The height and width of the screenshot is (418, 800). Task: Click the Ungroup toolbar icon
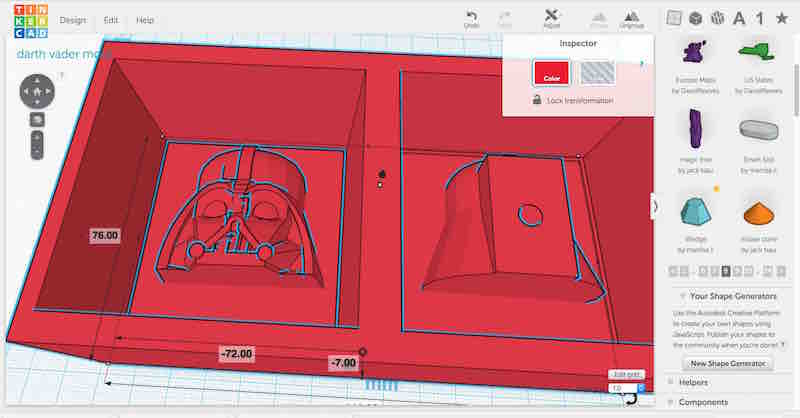(632, 20)
